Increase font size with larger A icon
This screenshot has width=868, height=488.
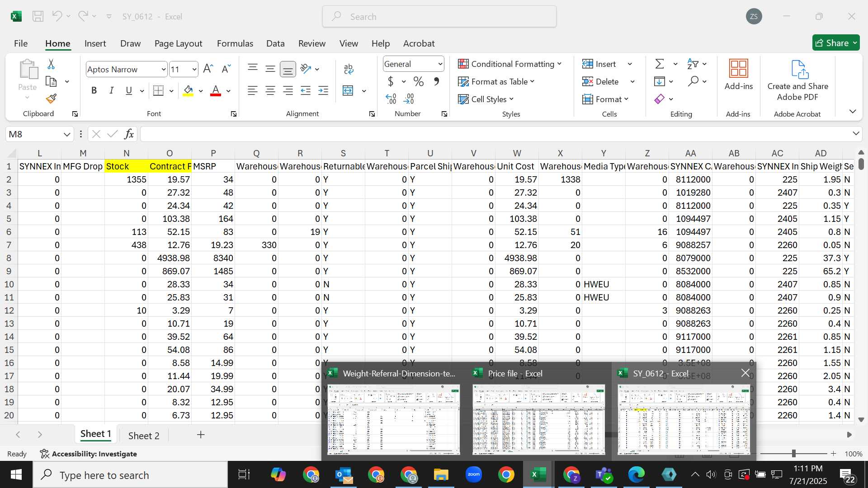[208, 69]
